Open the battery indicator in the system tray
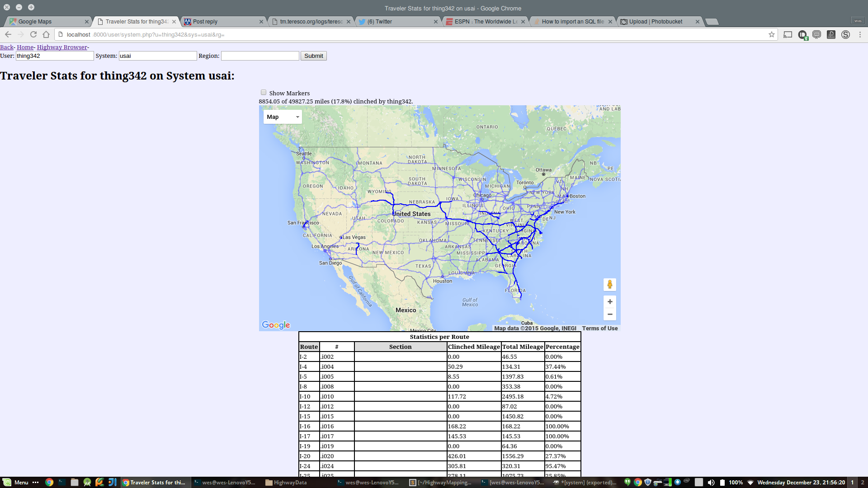This screenshot has height=488, width=868. coord(722,482)
